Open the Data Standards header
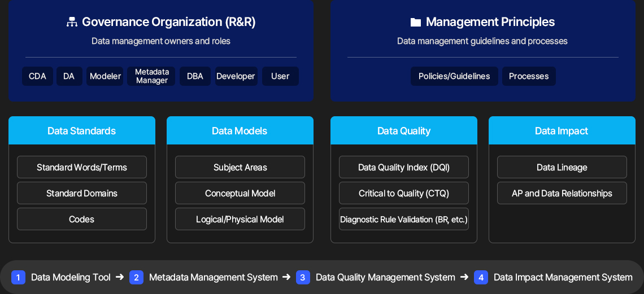The height and width of the screenshot is (294, 644). pos(82,130)
